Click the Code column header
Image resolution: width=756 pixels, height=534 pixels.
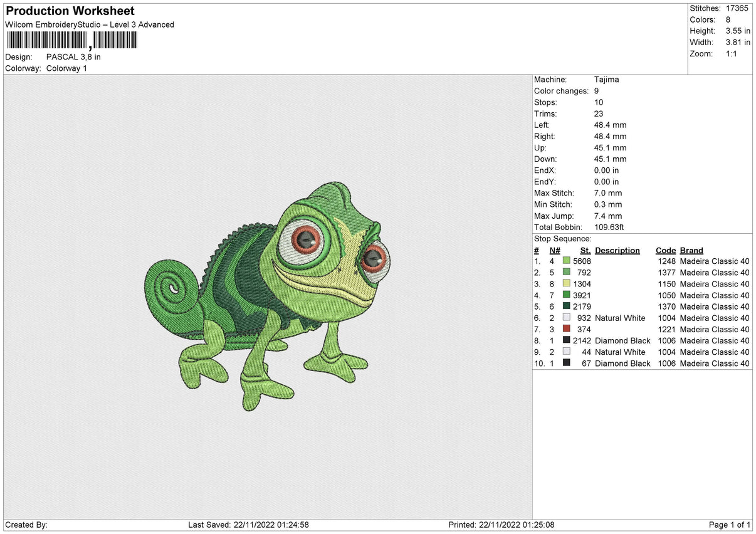[x=666, y=250]
